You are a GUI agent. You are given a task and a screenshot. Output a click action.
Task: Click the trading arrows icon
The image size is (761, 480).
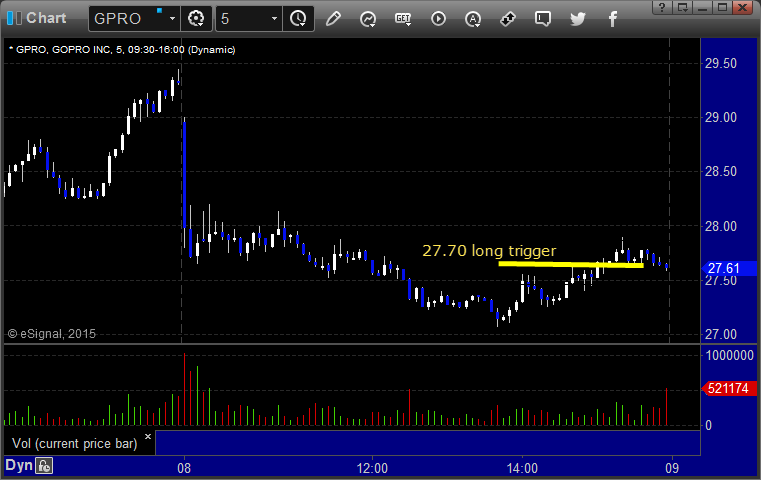[508, 19]
